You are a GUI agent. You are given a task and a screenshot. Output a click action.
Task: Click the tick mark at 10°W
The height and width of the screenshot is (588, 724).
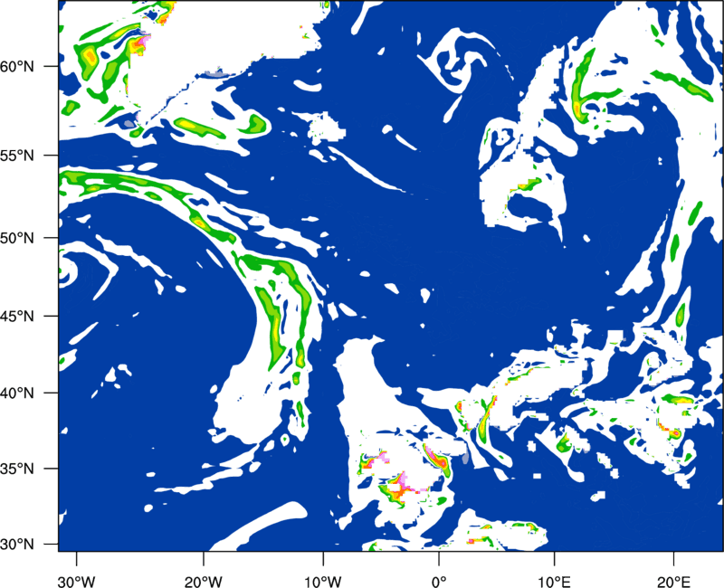(x=323, y=558)
